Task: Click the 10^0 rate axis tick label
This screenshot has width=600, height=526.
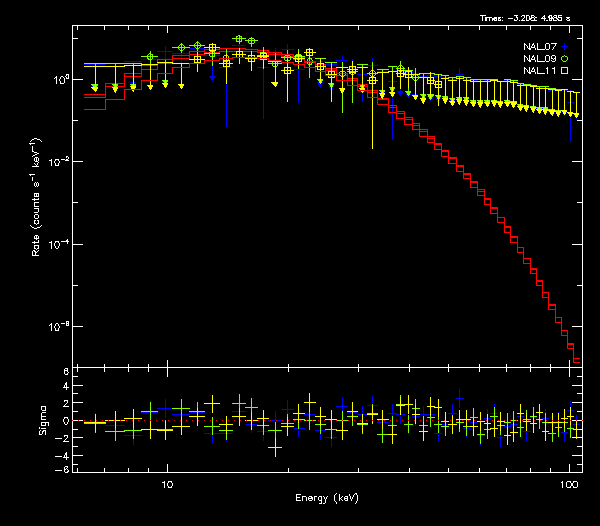Action: coord(60,78)
